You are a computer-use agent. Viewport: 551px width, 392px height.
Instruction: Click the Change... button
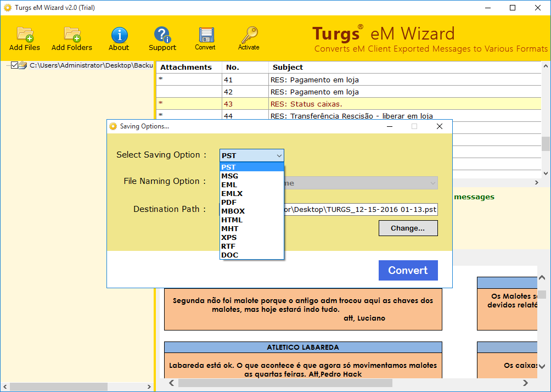click(x=408, y=228)
